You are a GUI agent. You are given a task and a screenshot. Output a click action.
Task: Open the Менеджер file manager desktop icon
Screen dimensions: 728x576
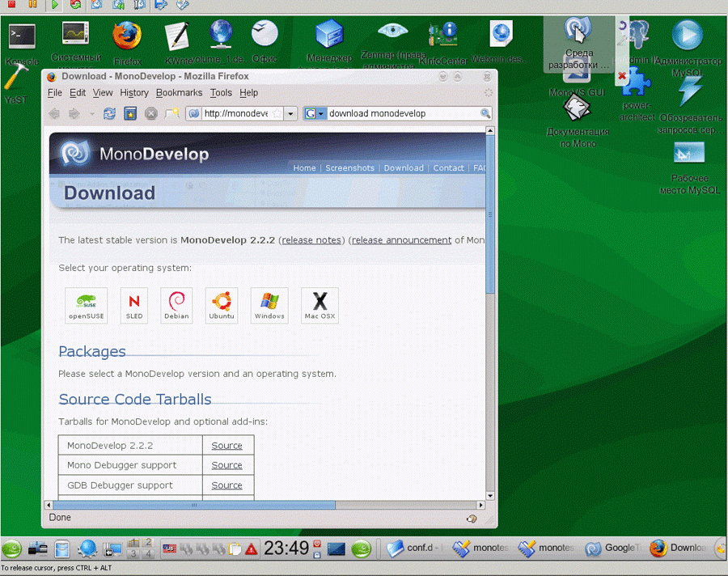(x=329, y=33)
